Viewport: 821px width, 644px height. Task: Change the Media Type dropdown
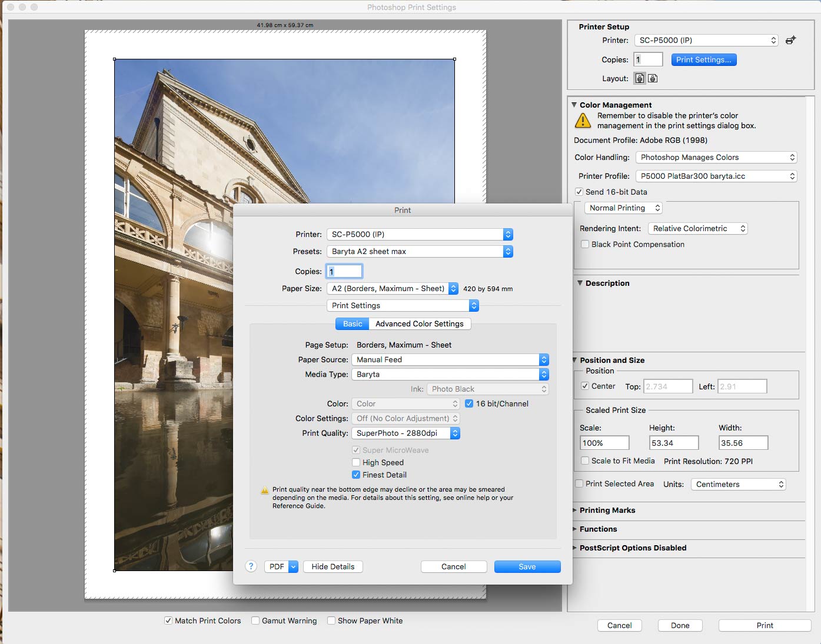click(x=450, y=374)
